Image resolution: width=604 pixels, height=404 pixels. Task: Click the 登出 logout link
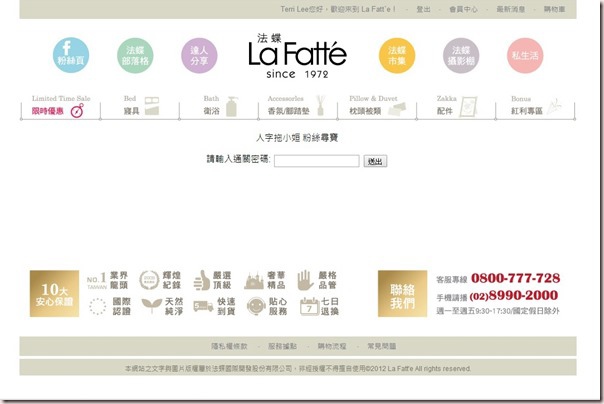[423, 9]
